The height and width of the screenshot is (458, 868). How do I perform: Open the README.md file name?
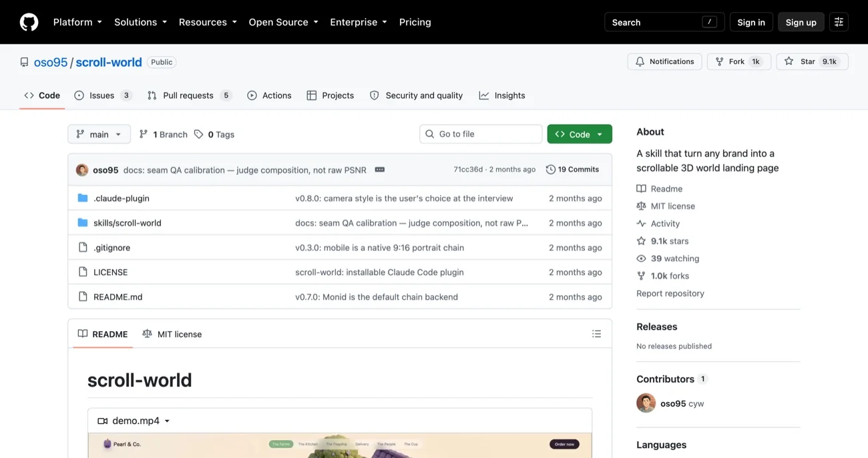coord(118,297)
